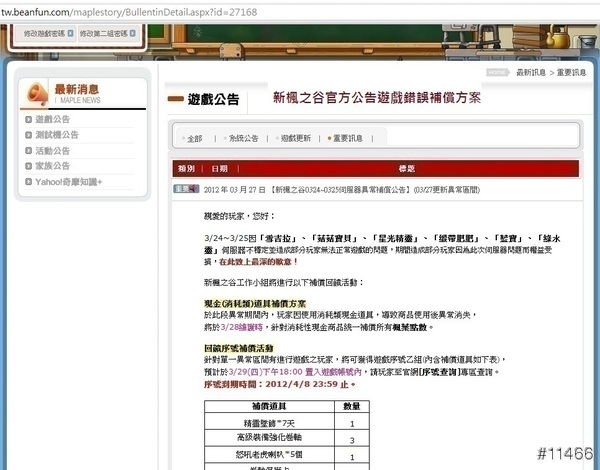Click 最新訊息 in the breadcrumb trail

click(x=531, y=73)
